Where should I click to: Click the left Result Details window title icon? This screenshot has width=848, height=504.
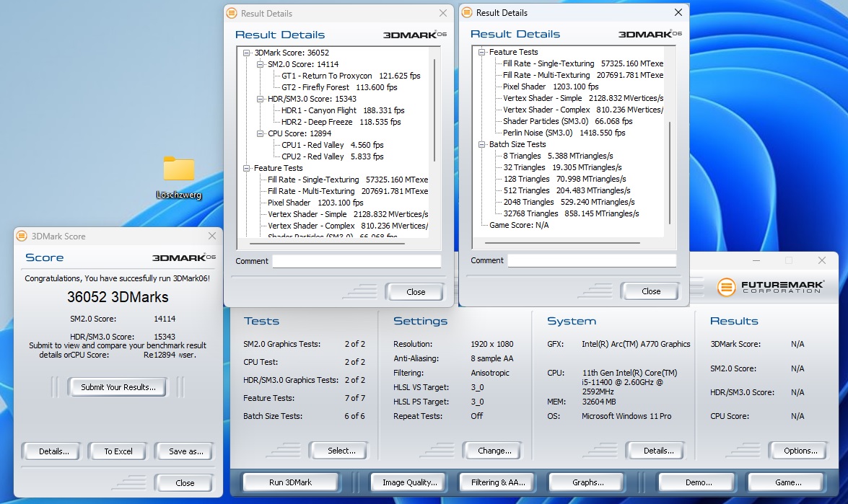click(x=232, y=13)
